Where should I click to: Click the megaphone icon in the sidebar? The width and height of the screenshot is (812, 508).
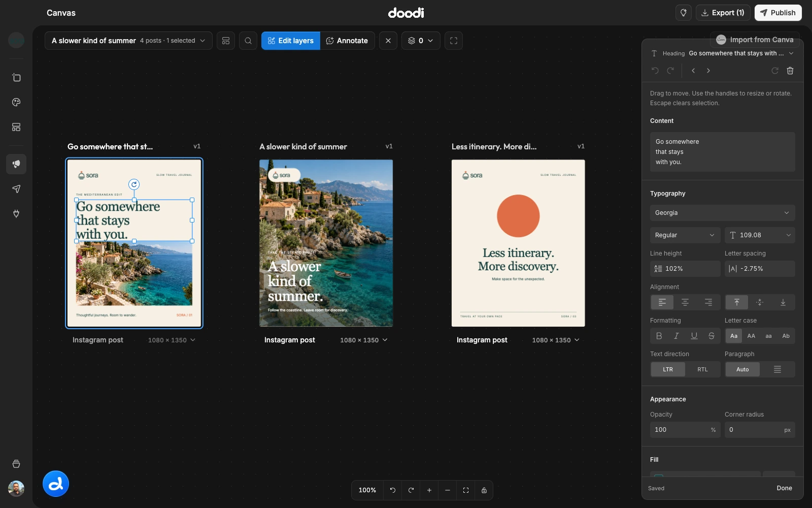click(x=16, y=164)
